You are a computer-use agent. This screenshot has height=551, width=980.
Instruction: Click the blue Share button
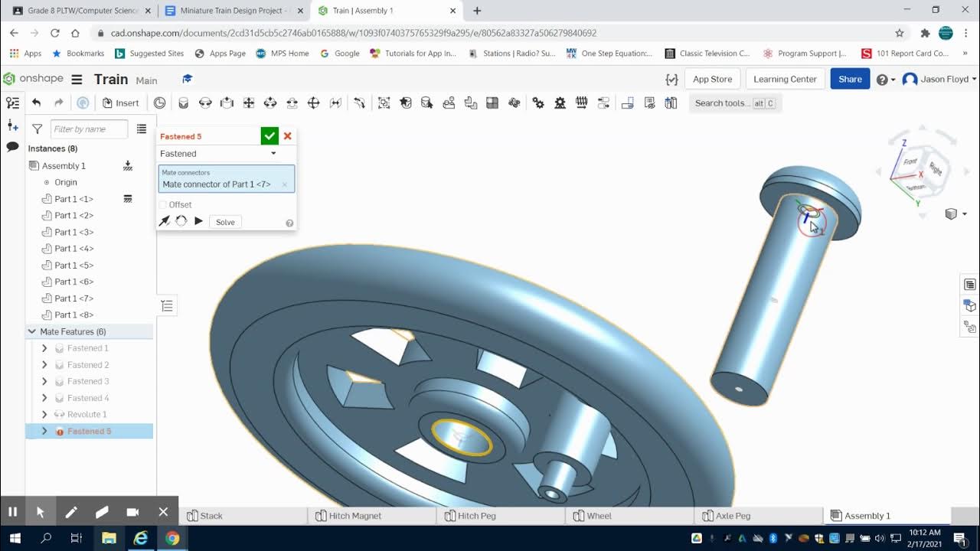850,79
